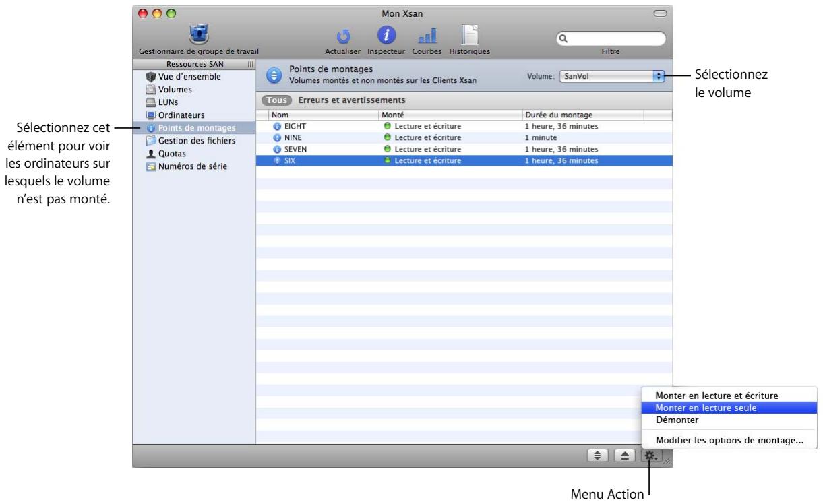Open the Courbes graph icon

coord(427,36)
